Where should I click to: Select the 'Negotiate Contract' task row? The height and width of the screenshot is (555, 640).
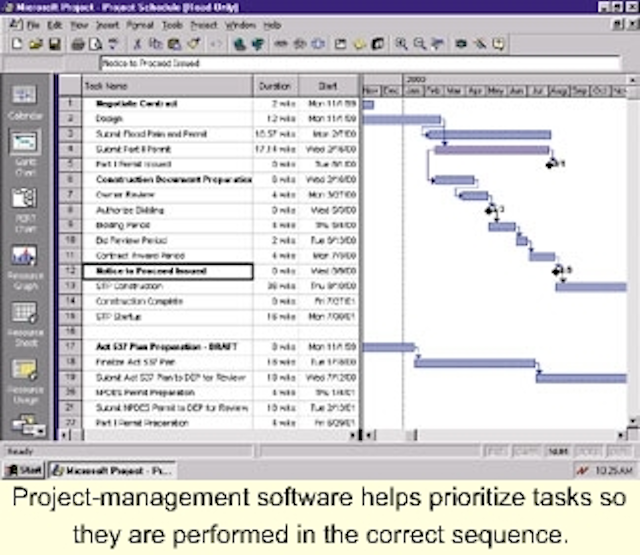(208, 104)
